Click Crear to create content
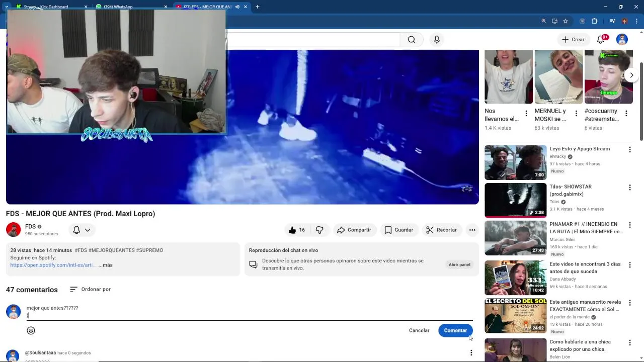This screenshot has height=362, width=644. (573, 40)
